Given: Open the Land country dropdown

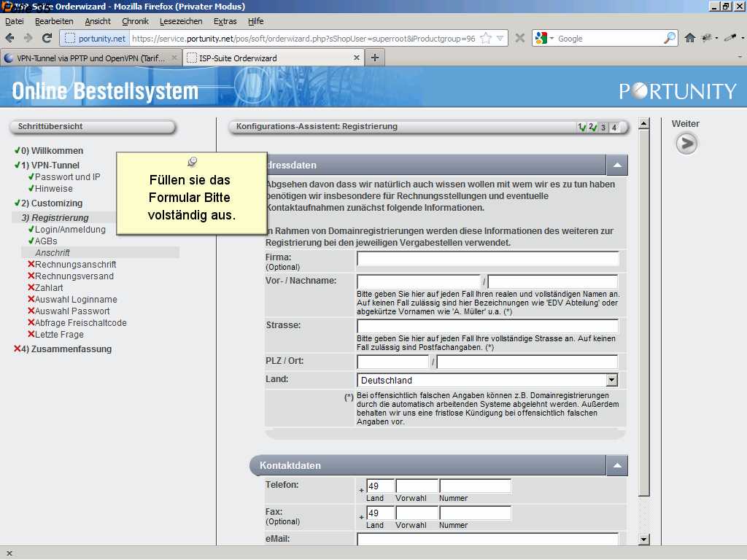Looking at the screenshot, I should coord(611,380).
